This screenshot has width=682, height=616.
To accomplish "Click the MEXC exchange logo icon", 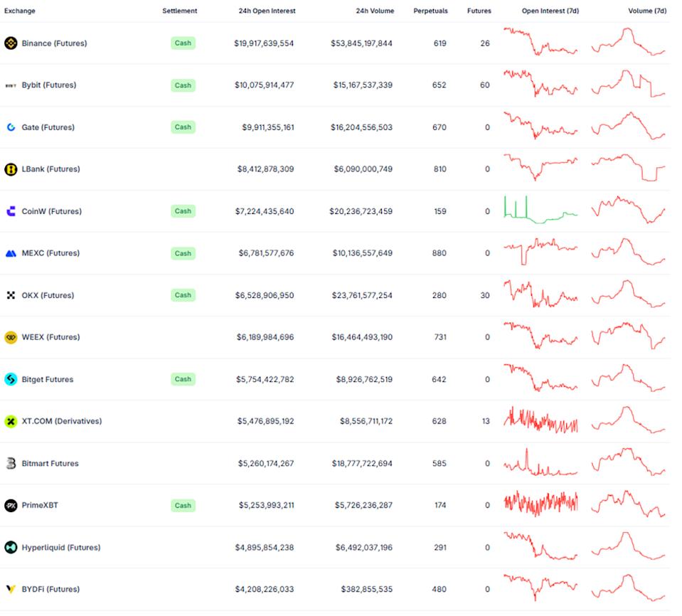I will tap(11, 254).
